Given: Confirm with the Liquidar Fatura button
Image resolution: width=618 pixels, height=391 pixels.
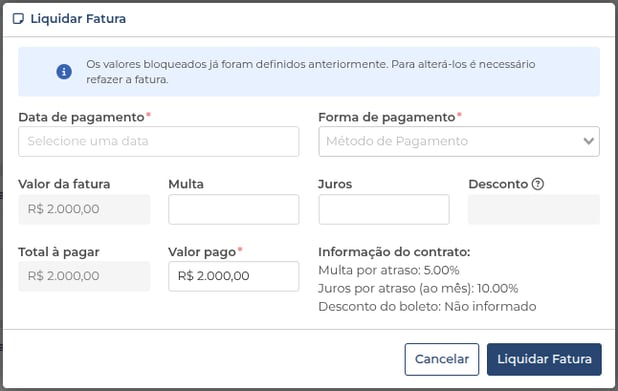Looking at the screenshot, I should tap(544, 359).
